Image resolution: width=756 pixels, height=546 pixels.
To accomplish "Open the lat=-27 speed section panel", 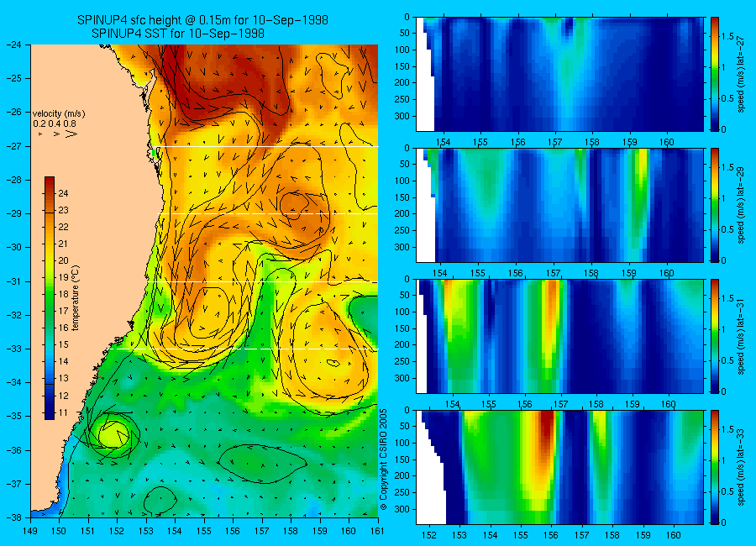I will [559, 74].
